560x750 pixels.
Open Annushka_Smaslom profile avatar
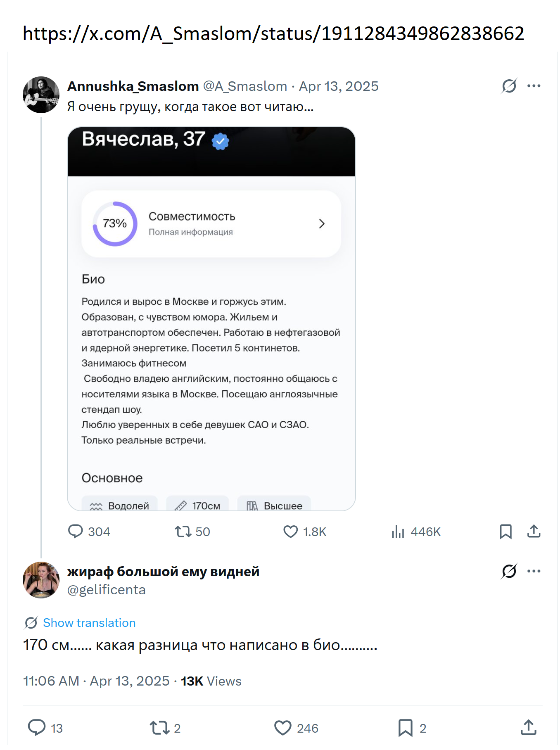pos(41,95)
